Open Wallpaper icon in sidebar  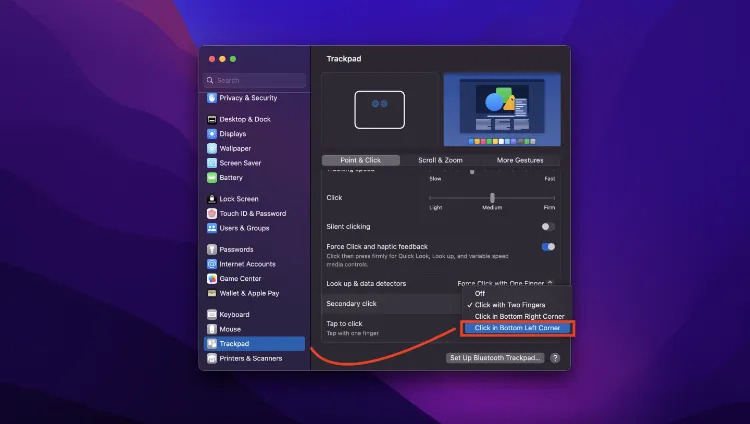pyautogui.click(x=212, y=148)
